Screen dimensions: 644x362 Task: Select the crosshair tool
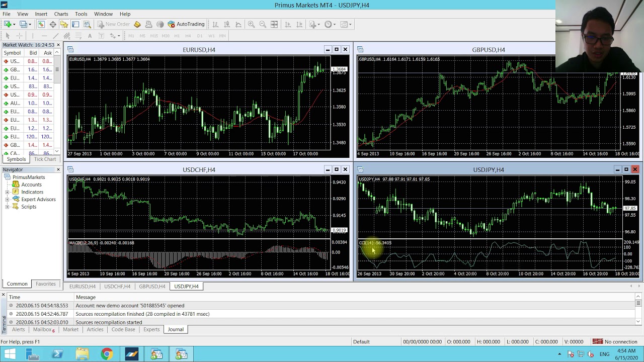pyautogui.click(x=19, y=36)
